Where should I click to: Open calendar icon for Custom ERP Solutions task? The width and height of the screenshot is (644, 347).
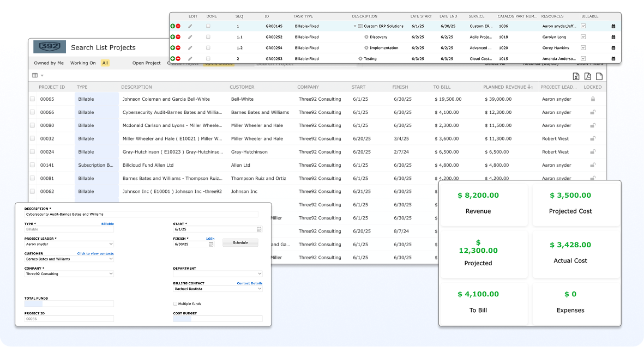tap(613, 26)
